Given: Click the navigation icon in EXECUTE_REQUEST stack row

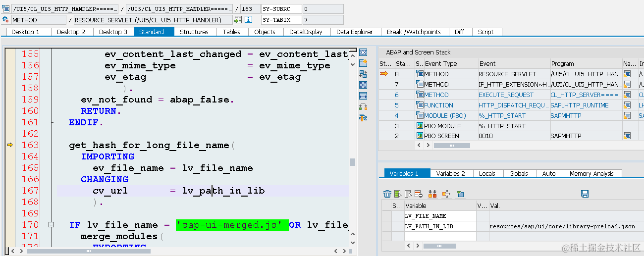Looking at the screenshot, I should pos(627,95).
